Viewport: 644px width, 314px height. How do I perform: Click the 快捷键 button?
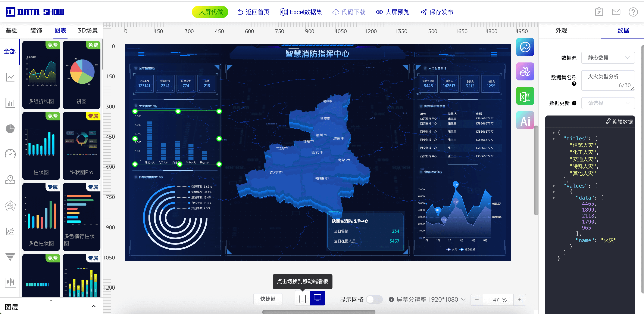268,299
